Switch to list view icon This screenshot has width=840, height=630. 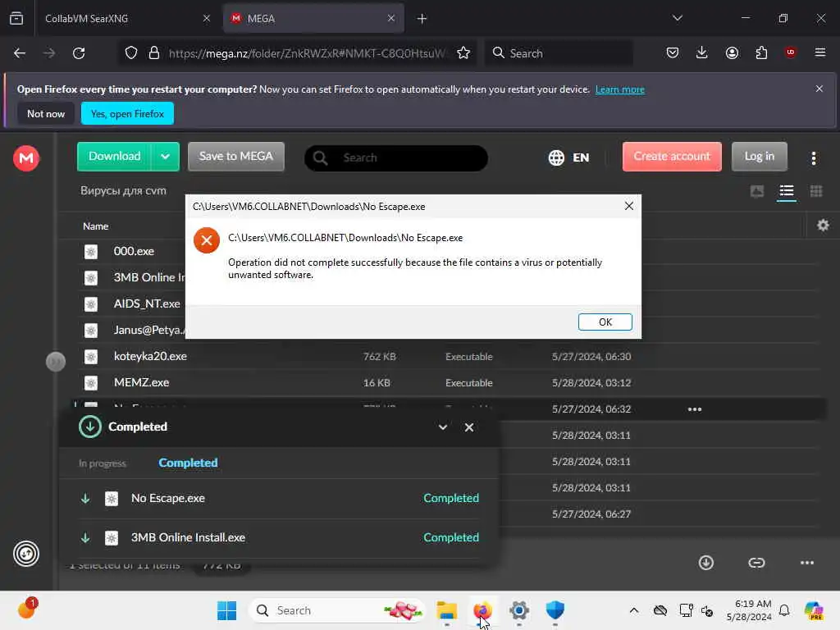(786, 190)
